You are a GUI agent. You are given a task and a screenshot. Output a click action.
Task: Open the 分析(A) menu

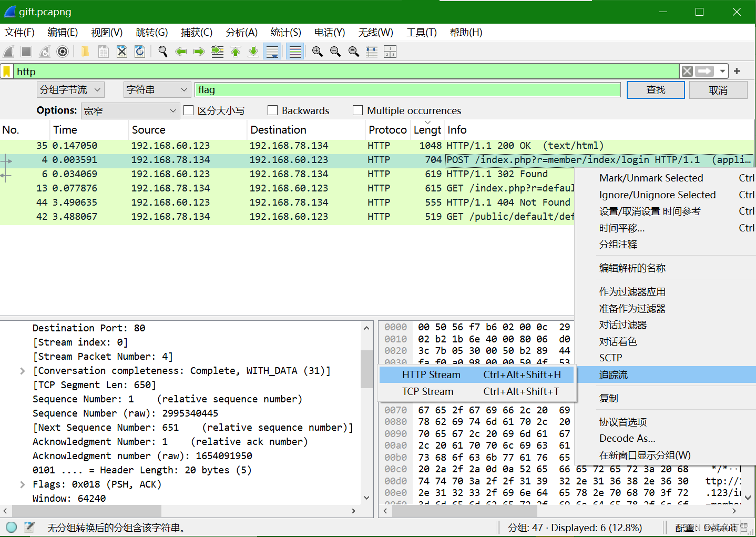(x=241, y=33)
